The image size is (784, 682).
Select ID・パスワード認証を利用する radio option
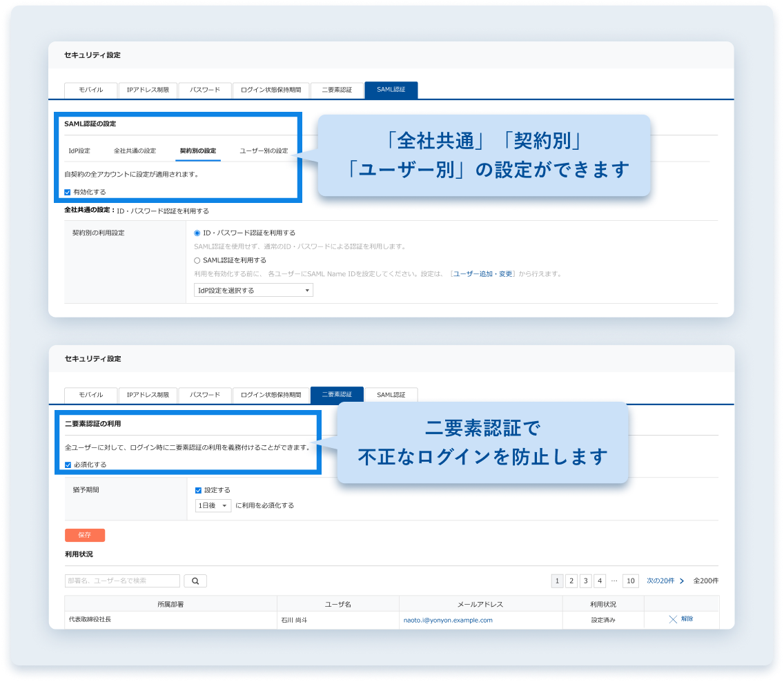pyautogui.click(x=197, y=233)
